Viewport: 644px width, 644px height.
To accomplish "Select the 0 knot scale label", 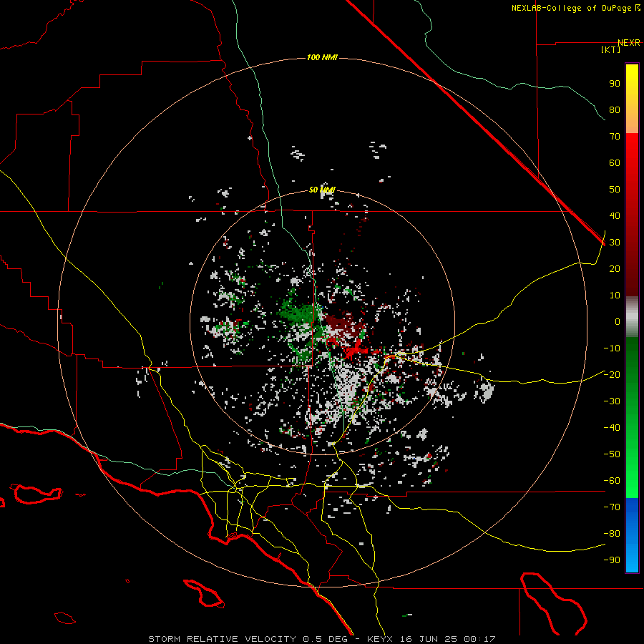I will tap(618, 322).
